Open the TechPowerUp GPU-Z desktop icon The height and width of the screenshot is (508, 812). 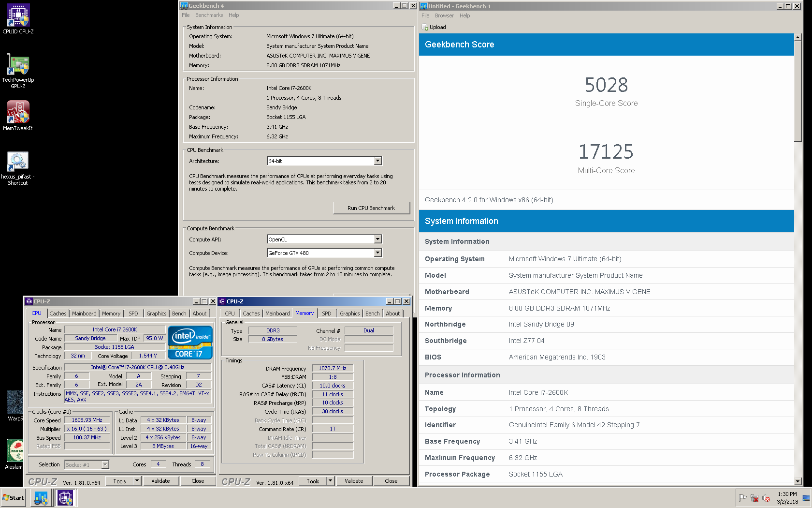pos(18,71)
